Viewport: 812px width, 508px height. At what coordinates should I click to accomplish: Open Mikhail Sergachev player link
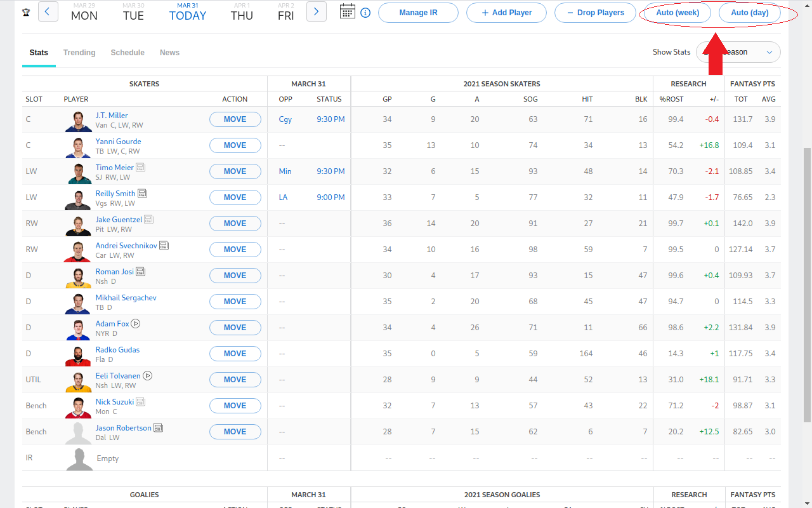pyautogui.click(x=126, y=298)
